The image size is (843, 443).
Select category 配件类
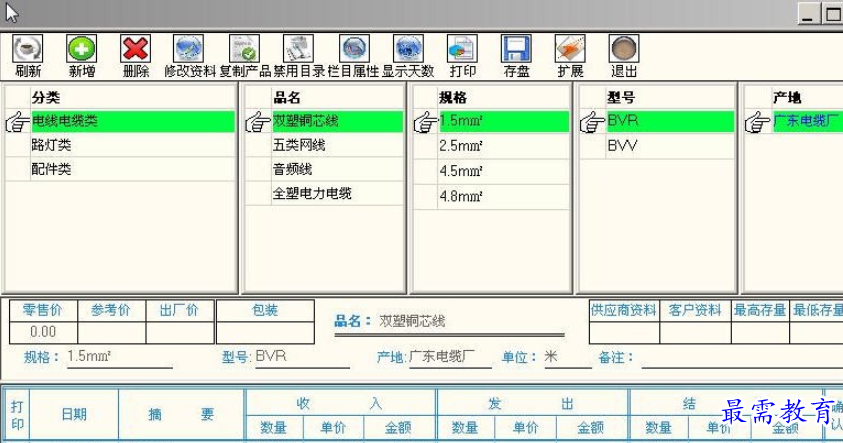coord(133,169)
